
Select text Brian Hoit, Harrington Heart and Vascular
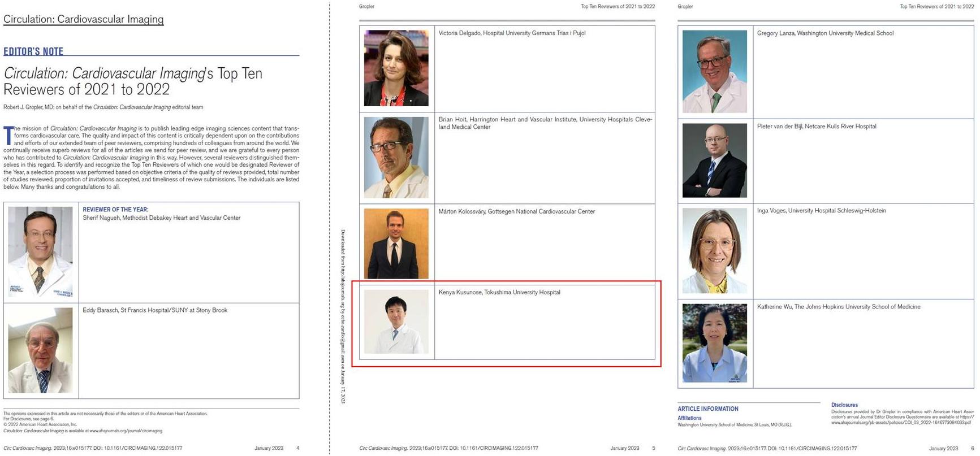[x=545, y=123]
